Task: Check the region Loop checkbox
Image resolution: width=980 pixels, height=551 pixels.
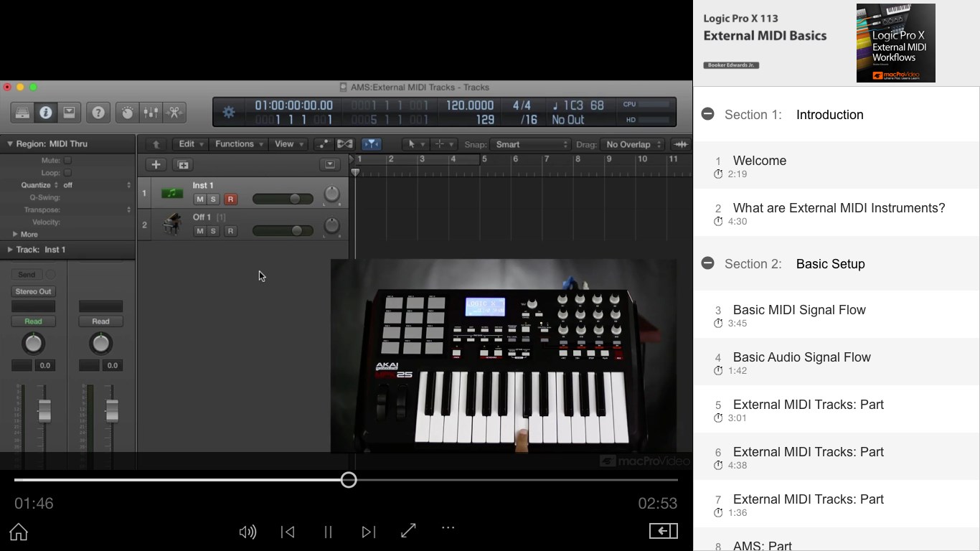Action: [x=67, y=173]
